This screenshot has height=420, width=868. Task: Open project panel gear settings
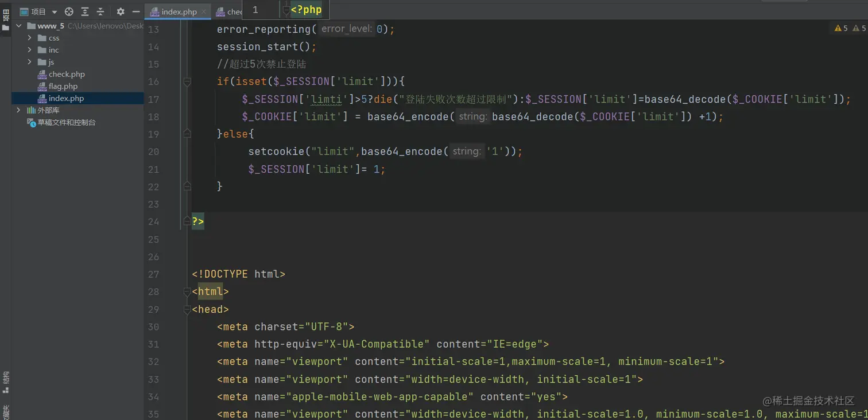click(x=121, y=11)
